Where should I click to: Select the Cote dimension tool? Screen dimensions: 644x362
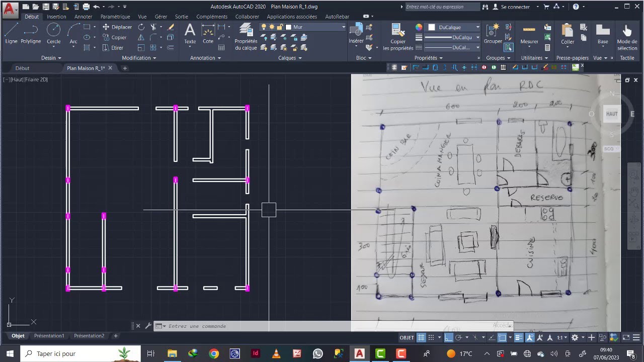click(208, 33)
